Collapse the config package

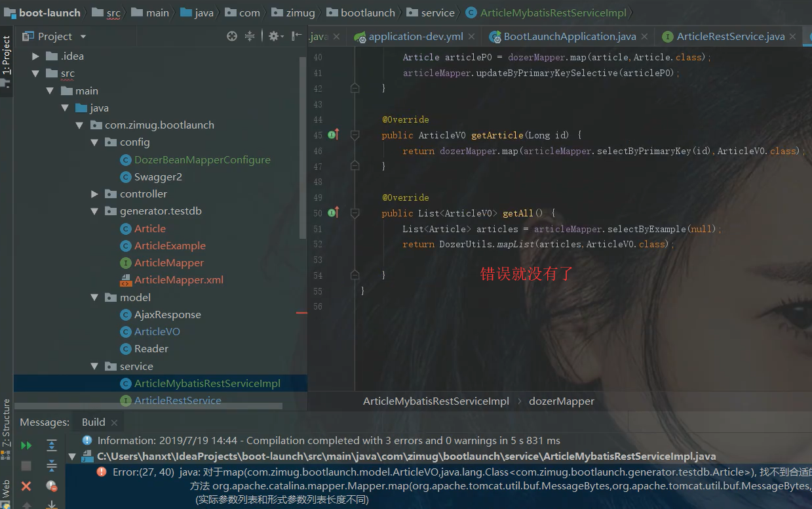pos(94,142)
